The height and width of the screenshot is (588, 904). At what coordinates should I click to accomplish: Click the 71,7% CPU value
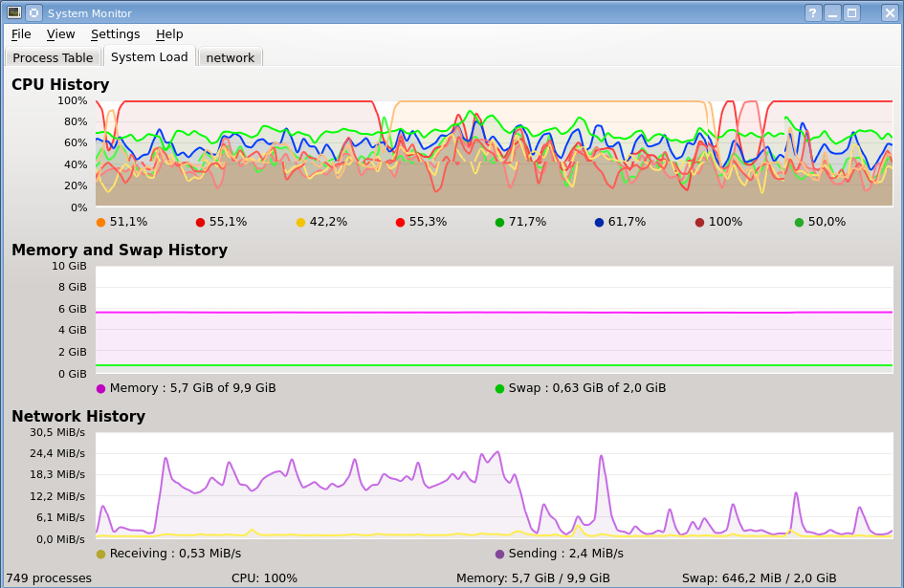(x=527, y=222)
